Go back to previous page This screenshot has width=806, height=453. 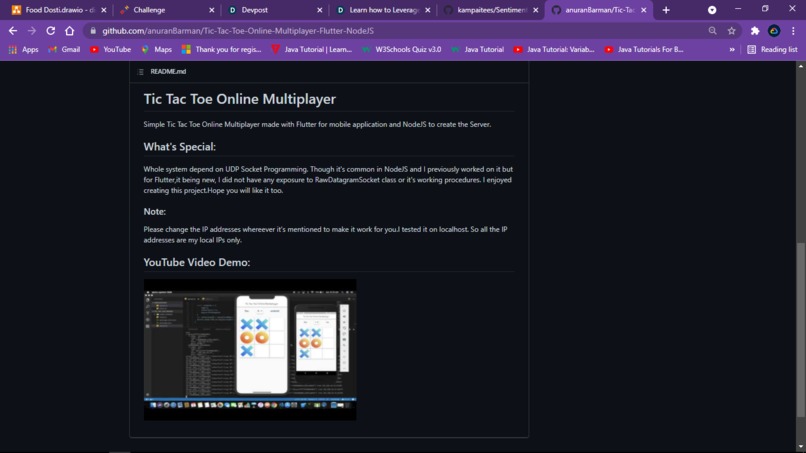pyautogui.click(x=13, y=31)
